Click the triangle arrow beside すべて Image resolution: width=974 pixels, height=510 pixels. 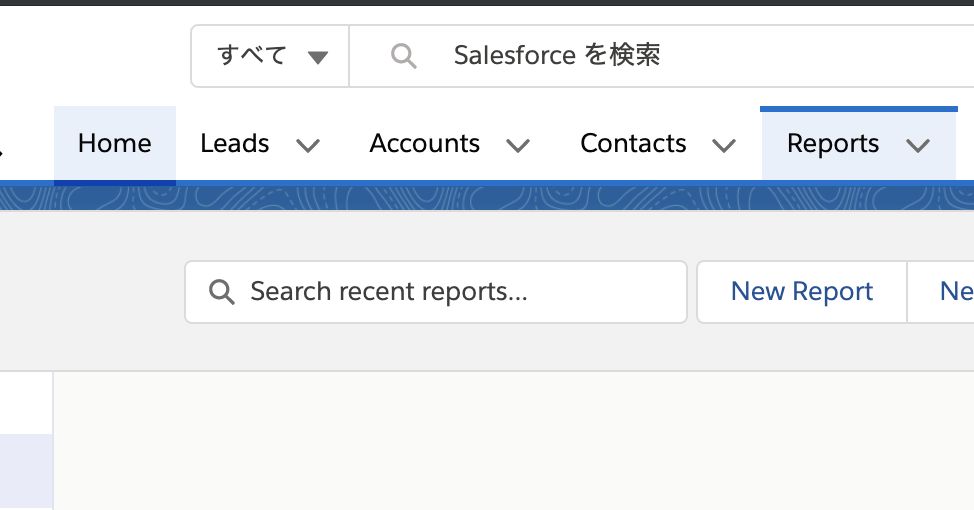point(318,57)
